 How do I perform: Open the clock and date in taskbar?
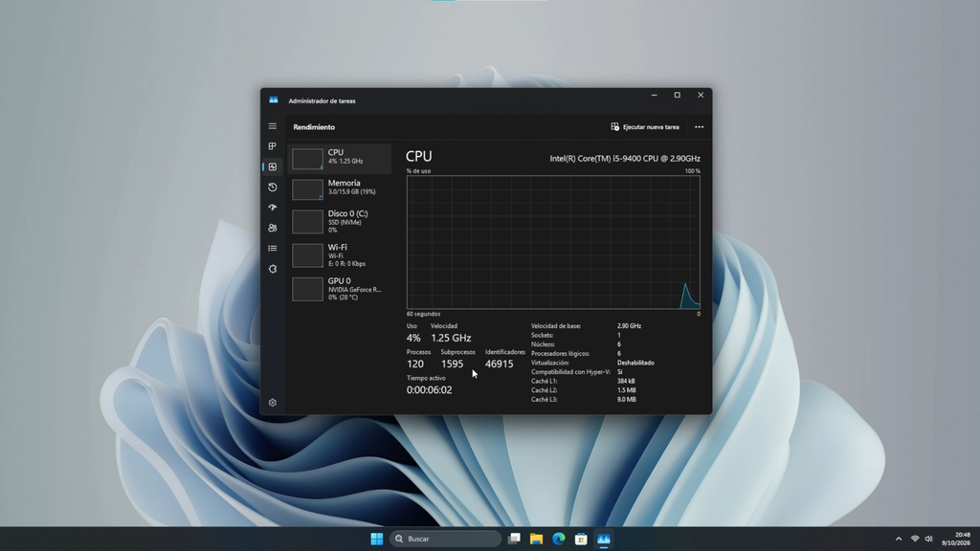[956, 539]
